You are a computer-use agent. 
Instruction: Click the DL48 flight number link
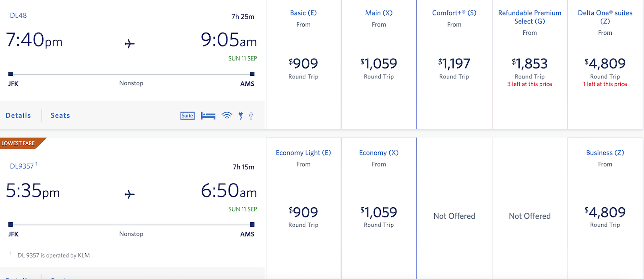tap(18, 15)
